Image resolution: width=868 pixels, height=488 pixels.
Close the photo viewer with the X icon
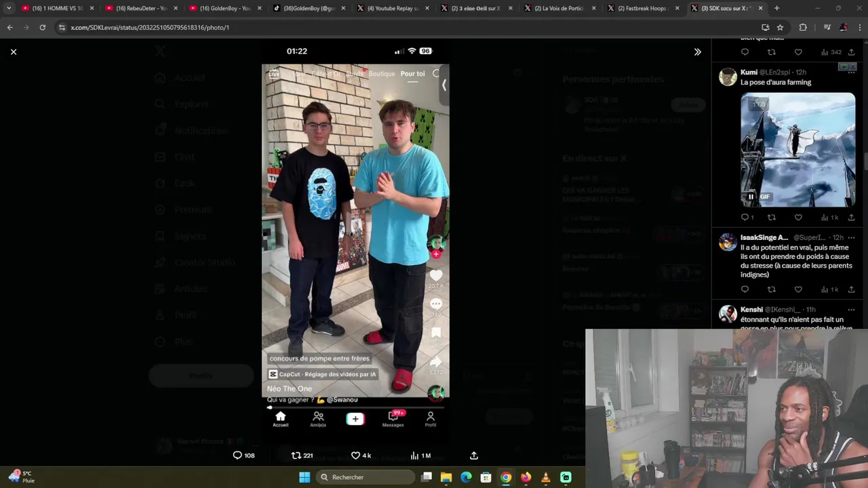14,52
